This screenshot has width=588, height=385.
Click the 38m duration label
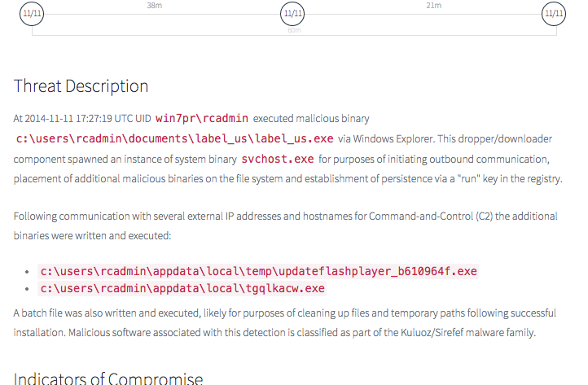(153, 5)
